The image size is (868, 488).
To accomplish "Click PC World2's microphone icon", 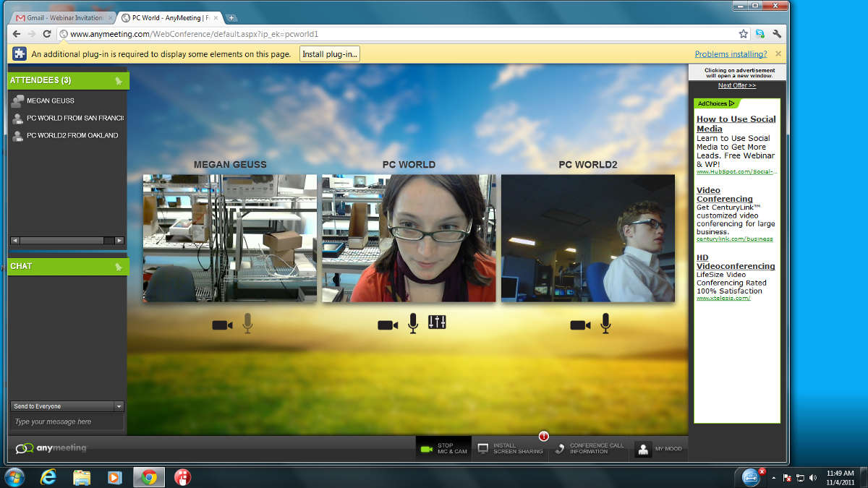I will 605,323.
